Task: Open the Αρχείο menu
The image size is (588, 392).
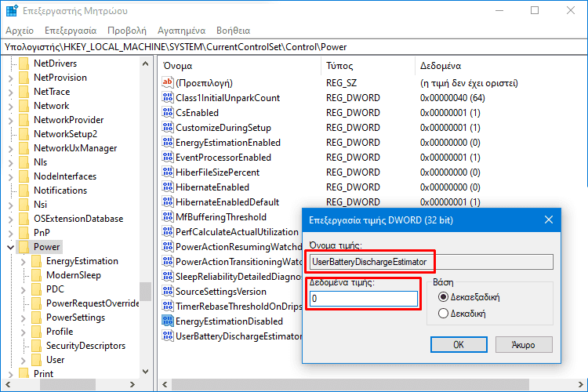Action: click(20, 31)
